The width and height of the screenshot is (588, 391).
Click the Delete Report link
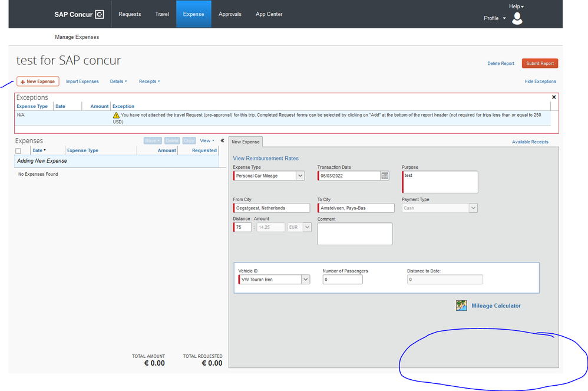(501, 64)
